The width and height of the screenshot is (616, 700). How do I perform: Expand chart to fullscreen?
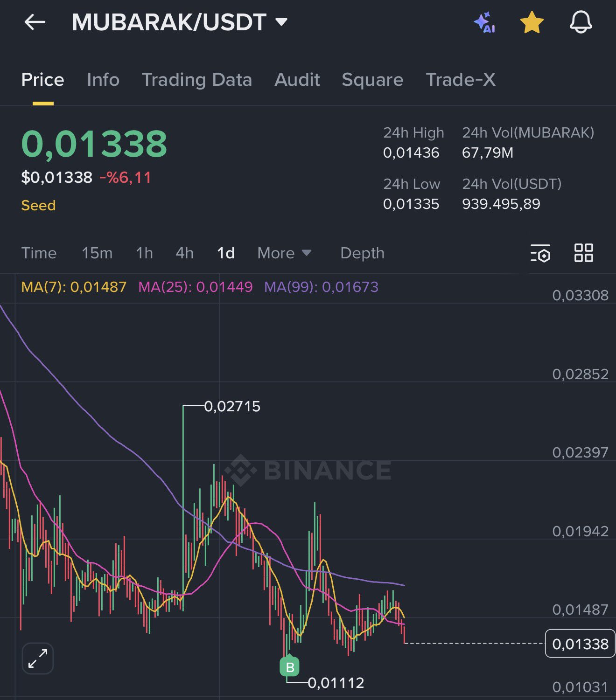click(38, 658)
